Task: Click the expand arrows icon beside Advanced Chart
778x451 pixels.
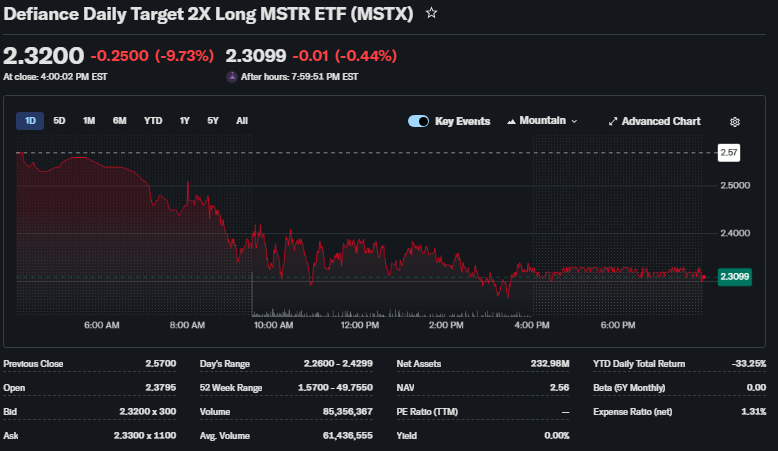Action: pos(613,121)
